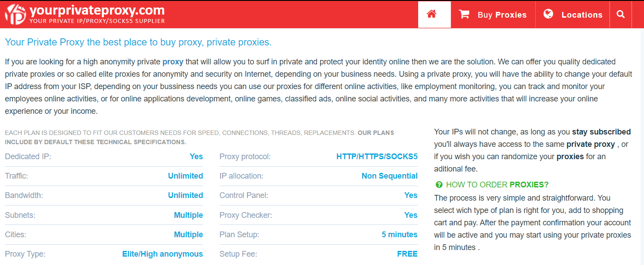Click the shopping cart icon
This screenshot has width=644, height=265.
coord(464,14)
